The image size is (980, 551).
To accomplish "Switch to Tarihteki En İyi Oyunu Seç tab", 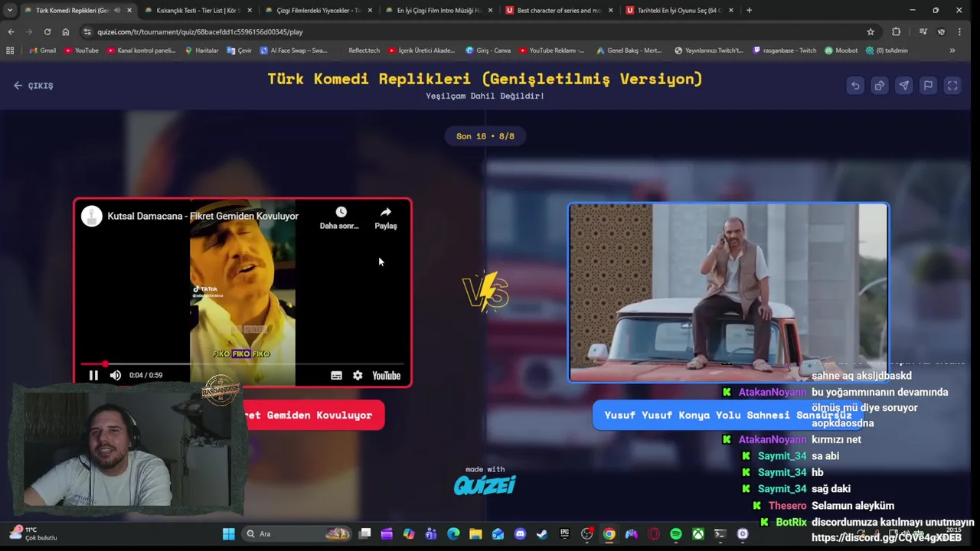I will [x=678, y=10].
